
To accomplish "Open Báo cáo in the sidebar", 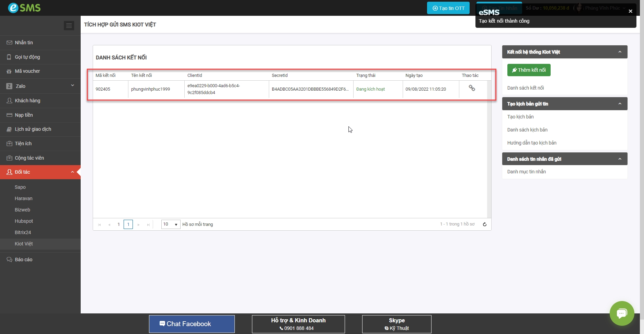I will click(x=23, y=260).
